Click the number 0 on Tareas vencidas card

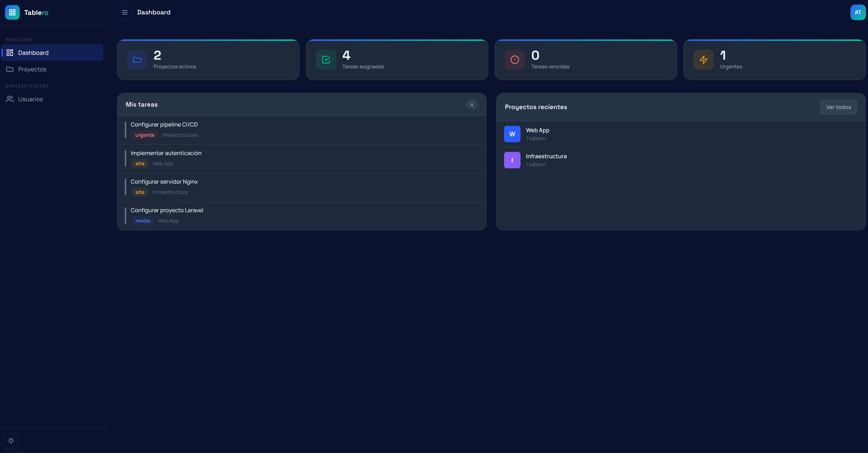(x=535, y=55)
